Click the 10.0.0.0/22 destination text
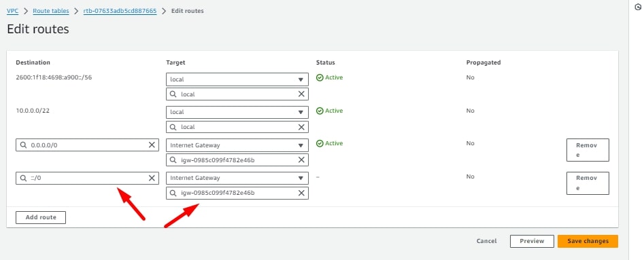Viewport: 644px width, 260px height. [33, 111]
